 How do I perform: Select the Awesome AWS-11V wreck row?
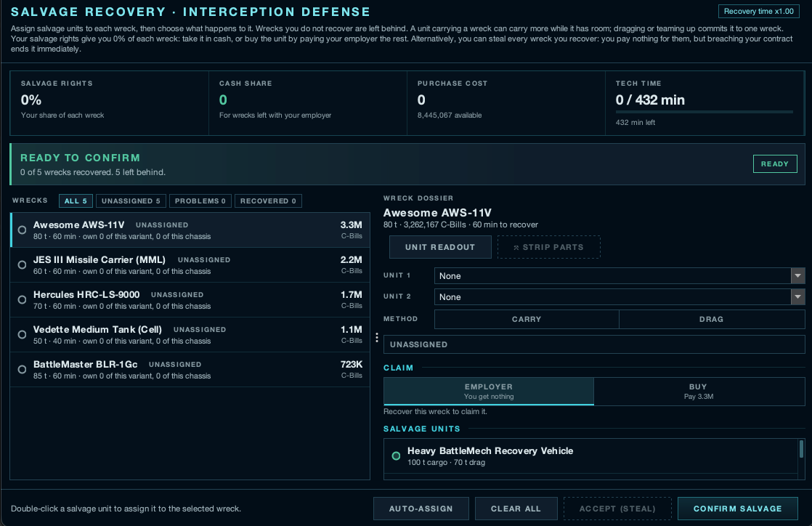coord(190,230)
